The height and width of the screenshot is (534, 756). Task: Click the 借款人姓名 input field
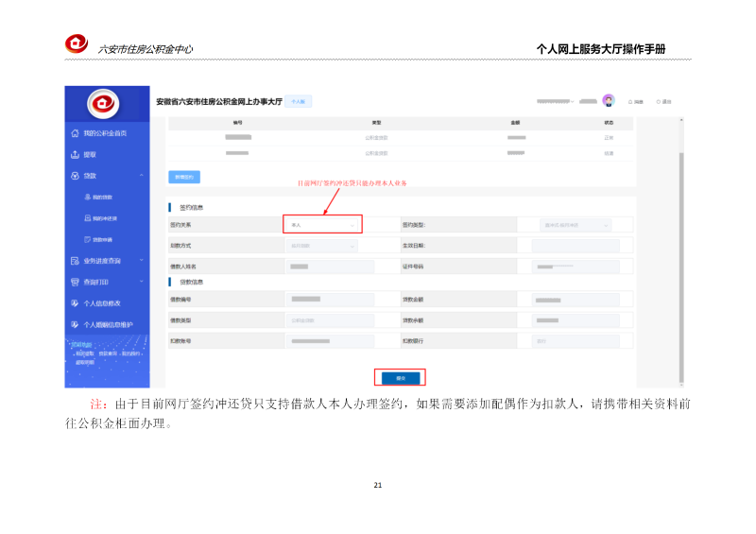[330, 267]
